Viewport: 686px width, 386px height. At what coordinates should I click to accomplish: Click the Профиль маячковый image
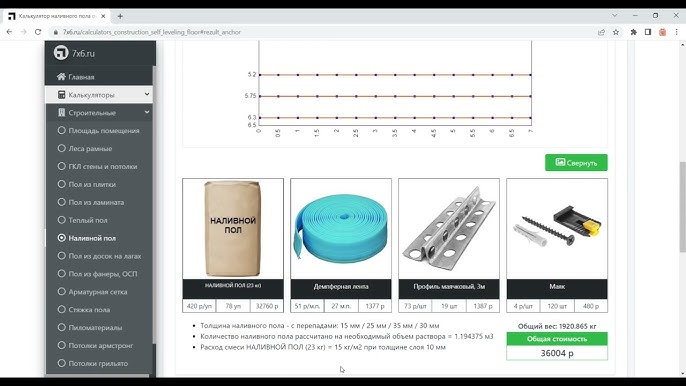tap(449, 228)
